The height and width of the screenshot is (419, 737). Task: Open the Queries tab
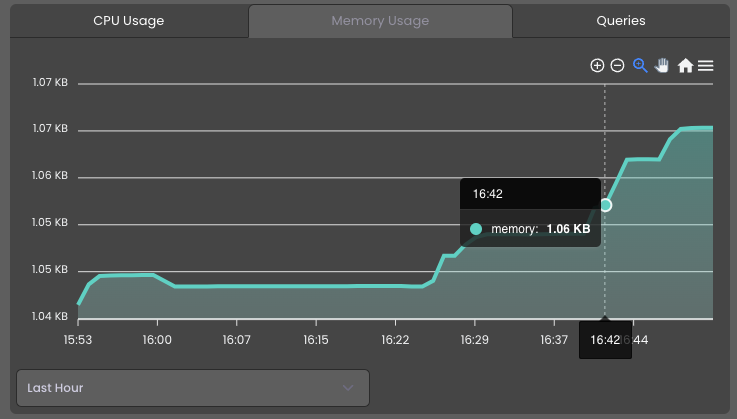click(x=621, y=21)
